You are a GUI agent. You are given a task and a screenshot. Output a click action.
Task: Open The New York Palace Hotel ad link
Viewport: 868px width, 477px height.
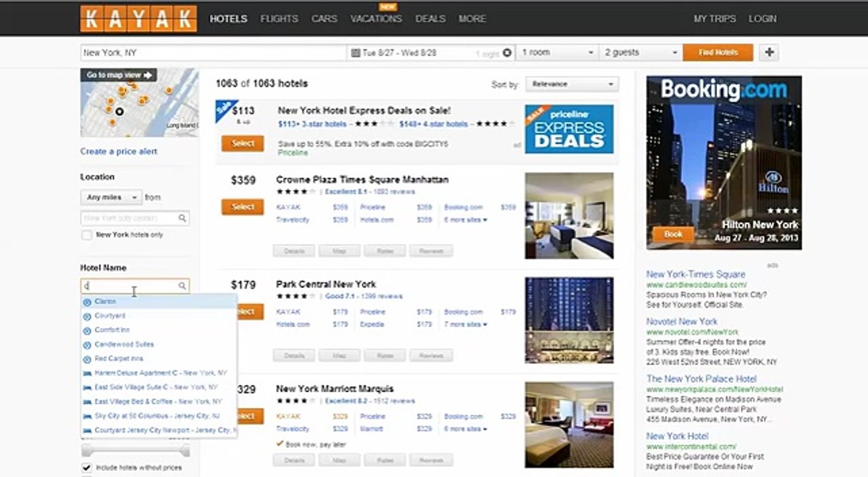tap(702, 379)
